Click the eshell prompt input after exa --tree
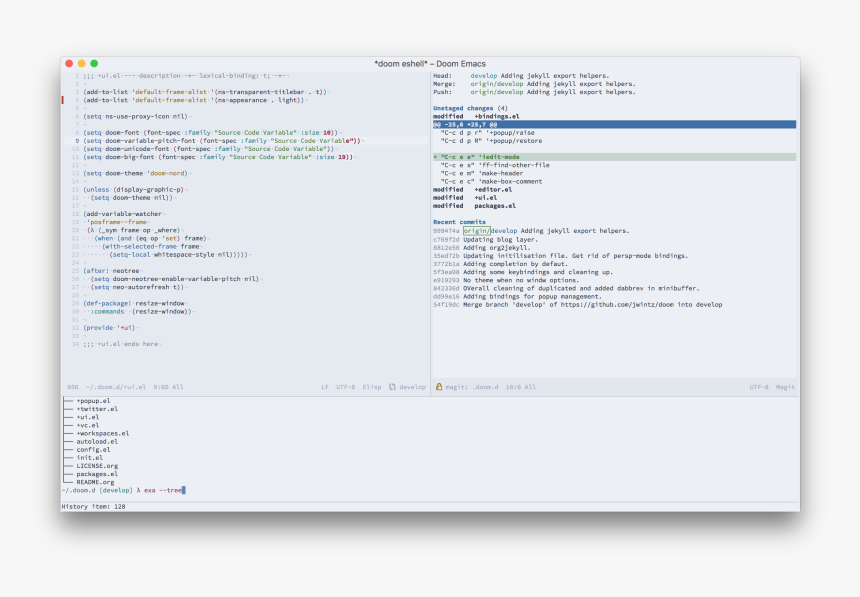Viewport: 860px width, 597px height. [185, 490]
